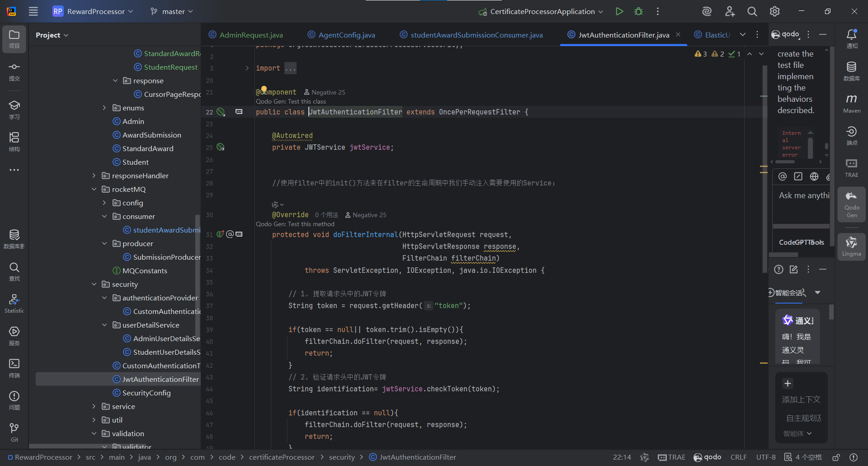Open the ElasticU editor tab
This screenshot has height=466, width=868.
(712, 35)
